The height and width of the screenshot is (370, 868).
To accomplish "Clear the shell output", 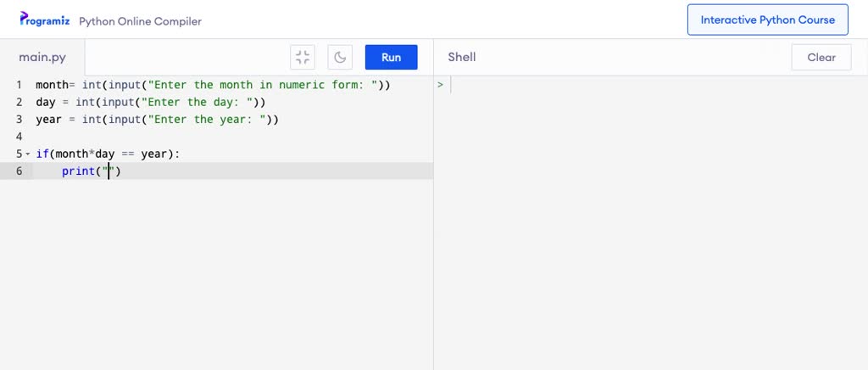I will tap(821, 57).
